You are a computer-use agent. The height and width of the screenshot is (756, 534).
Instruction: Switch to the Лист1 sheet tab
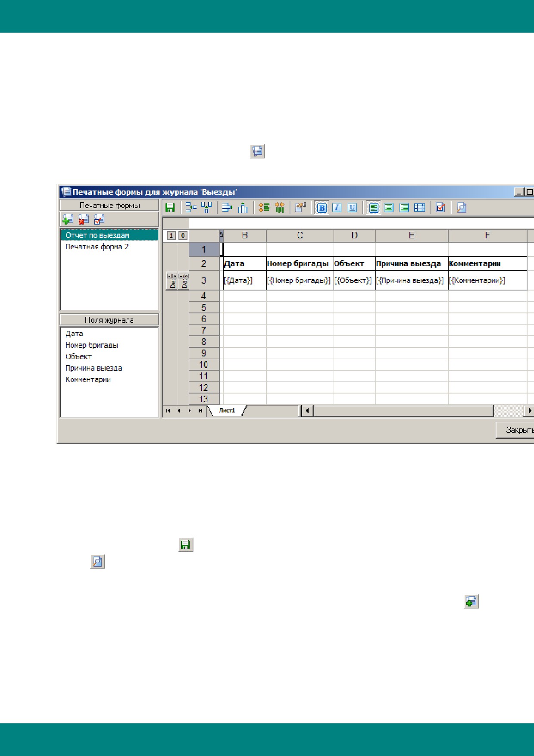[x=227, y=410]
